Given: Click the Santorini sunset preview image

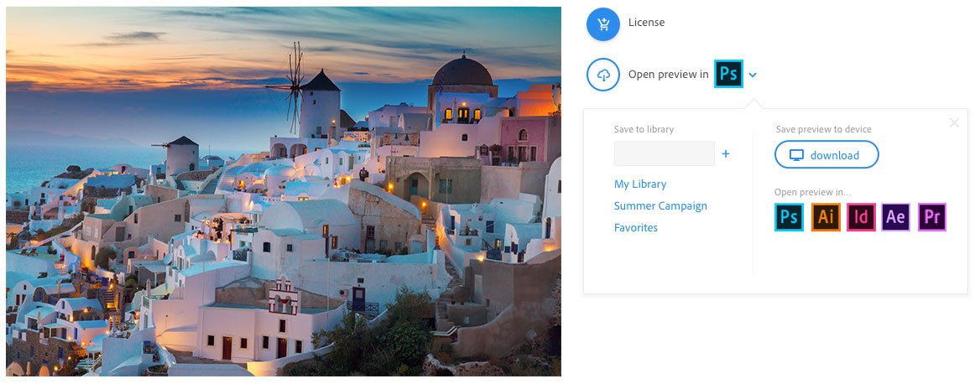Looking at the screenshot, I should (x=284, y=192).
